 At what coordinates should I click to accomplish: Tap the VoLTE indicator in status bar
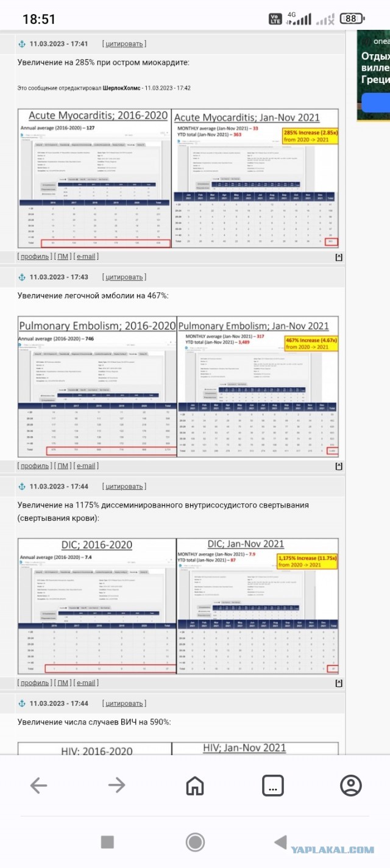(x=275, y=19)
